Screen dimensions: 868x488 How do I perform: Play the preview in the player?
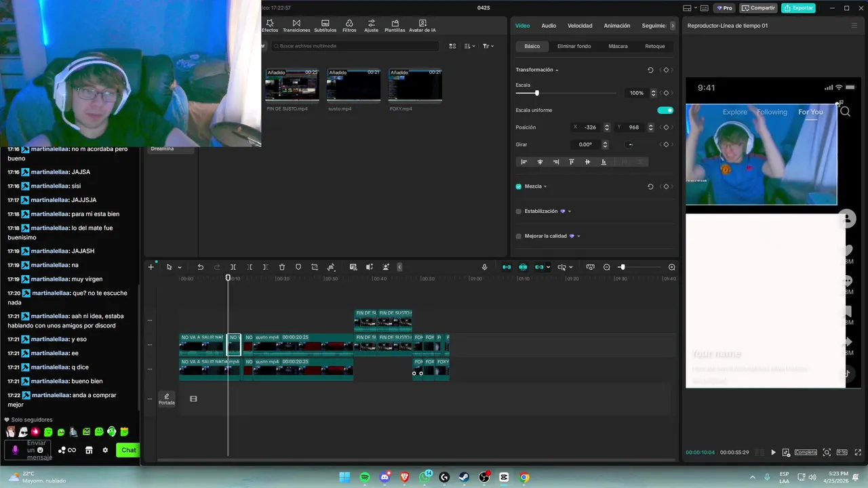[x=773, y=452]
